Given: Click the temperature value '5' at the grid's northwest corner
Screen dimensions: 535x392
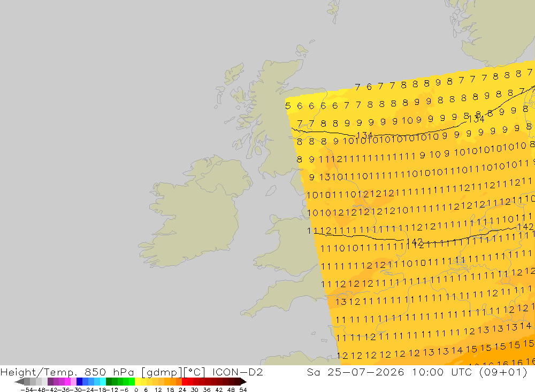Looking at the screenshot, I should (288, 106).
